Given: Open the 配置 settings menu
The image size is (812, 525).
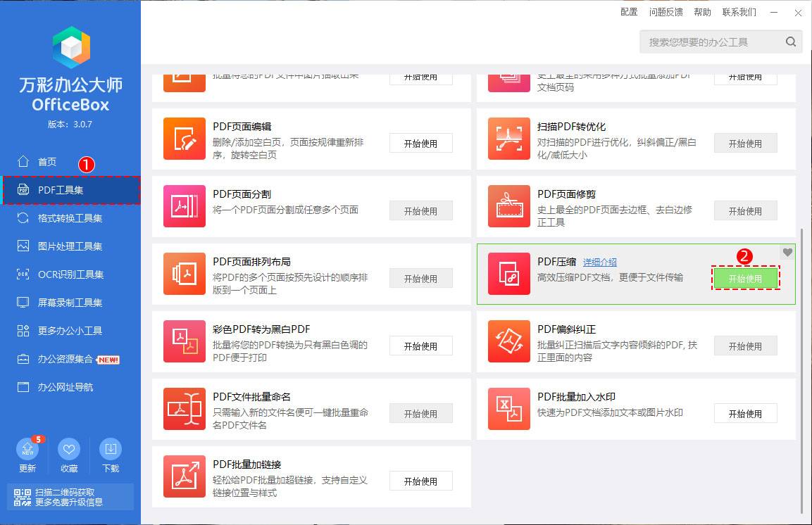Looking at the screenshot, I should (x=629, y=12).
